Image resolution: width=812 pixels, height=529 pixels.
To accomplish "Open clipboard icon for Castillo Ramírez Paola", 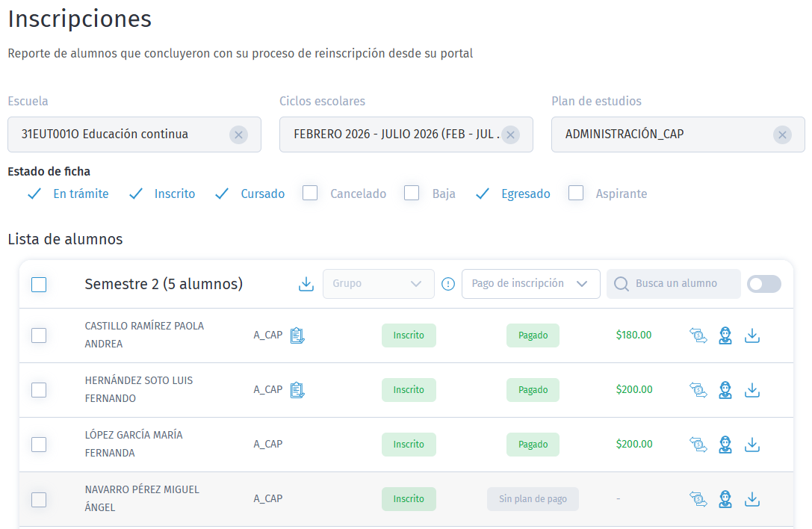I will point(297,335).
